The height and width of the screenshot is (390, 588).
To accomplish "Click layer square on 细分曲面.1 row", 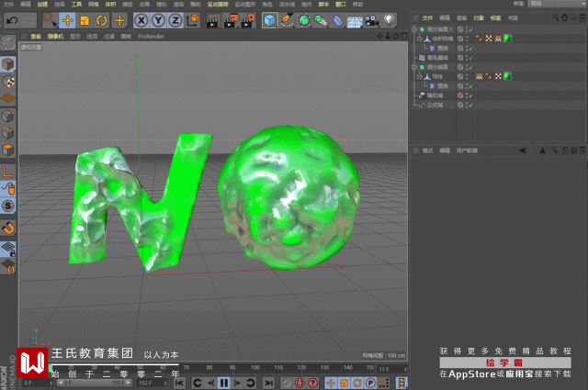I will point(460,29).
